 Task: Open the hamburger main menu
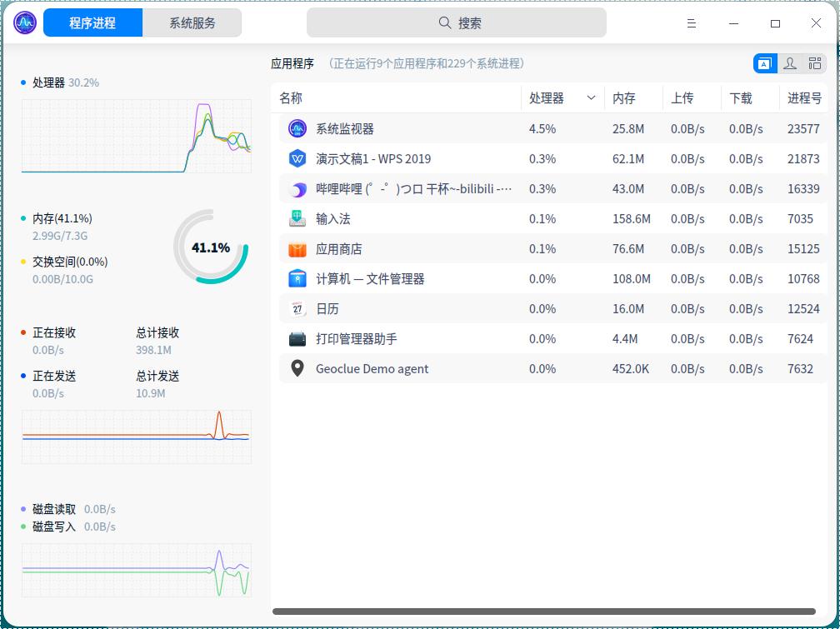click(x=691, y=23)
